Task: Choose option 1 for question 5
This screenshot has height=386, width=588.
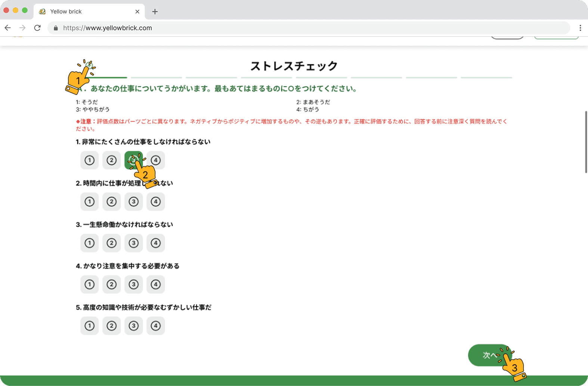Action: coord(89,326)
